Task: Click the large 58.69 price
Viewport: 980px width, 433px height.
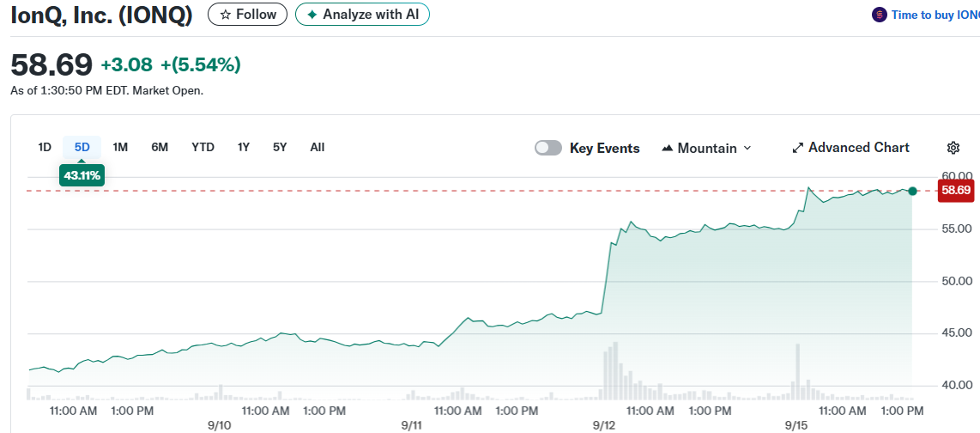Action: pyautogui.click(x=51, y=64)
